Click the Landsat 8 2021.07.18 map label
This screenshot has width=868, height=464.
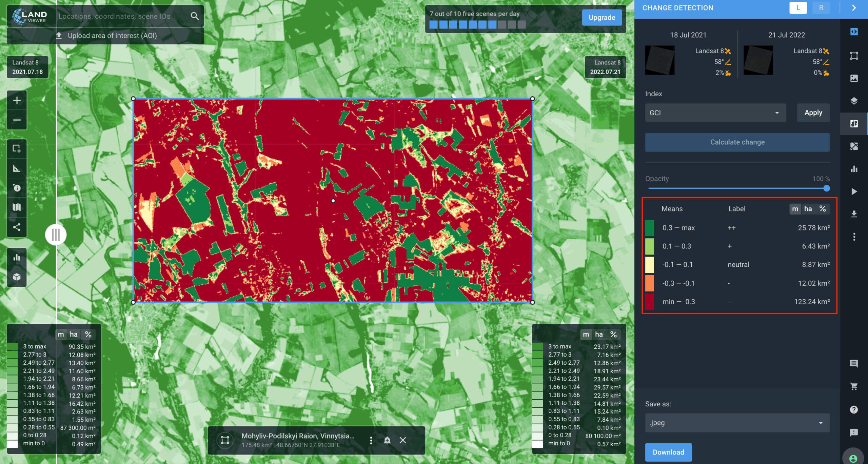(x=27, y=67)
